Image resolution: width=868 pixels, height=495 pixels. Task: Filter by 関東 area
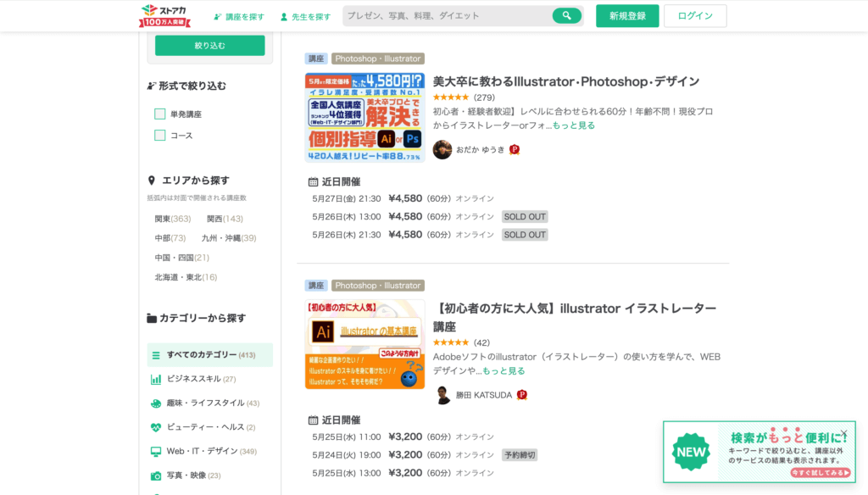pyautogui.click(x=173, y=219)
